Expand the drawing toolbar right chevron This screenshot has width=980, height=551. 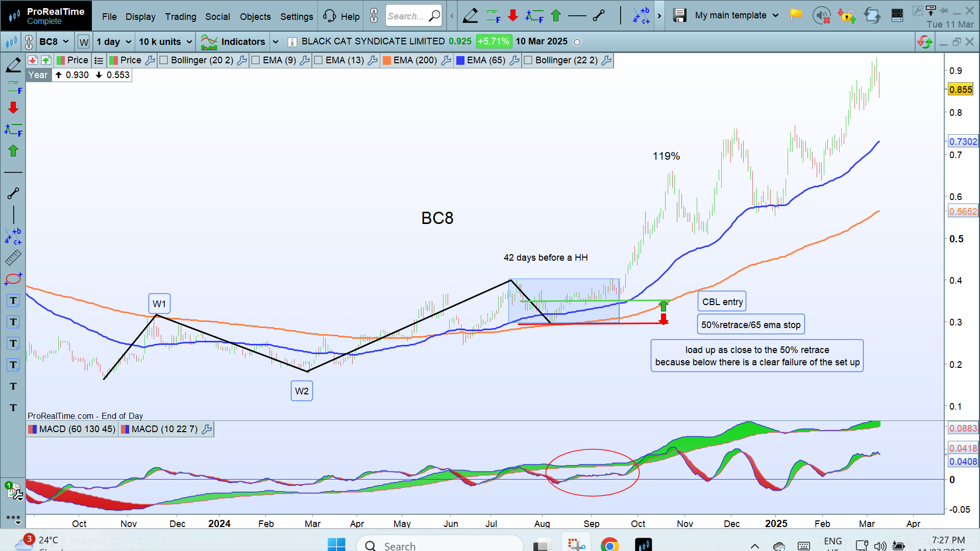point(659,16)
